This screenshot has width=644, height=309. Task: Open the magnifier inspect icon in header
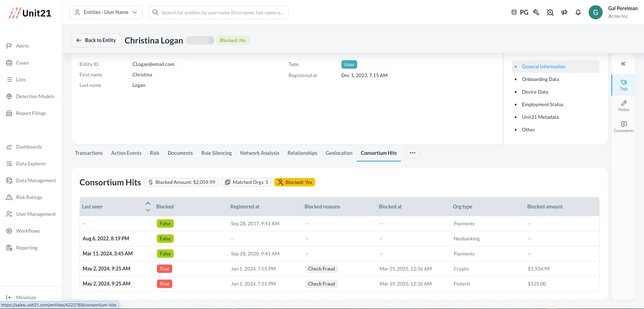coord(550,12)
